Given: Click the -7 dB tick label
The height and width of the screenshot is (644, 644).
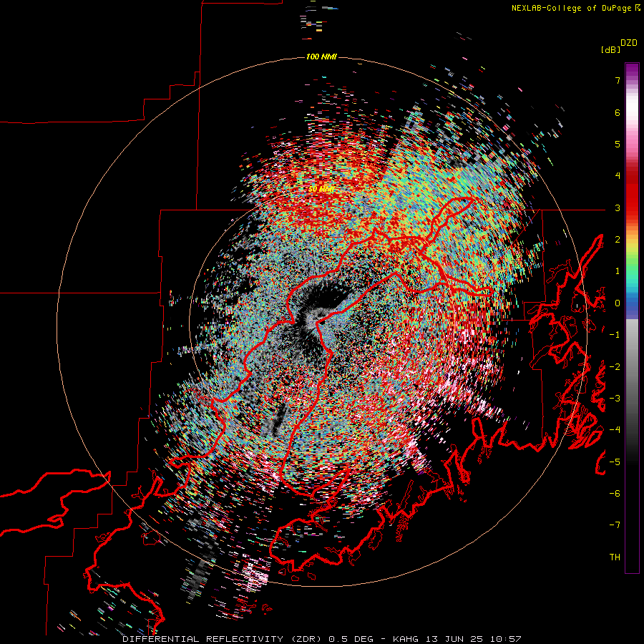Looking at the screenshot, I should click(615, 525).
